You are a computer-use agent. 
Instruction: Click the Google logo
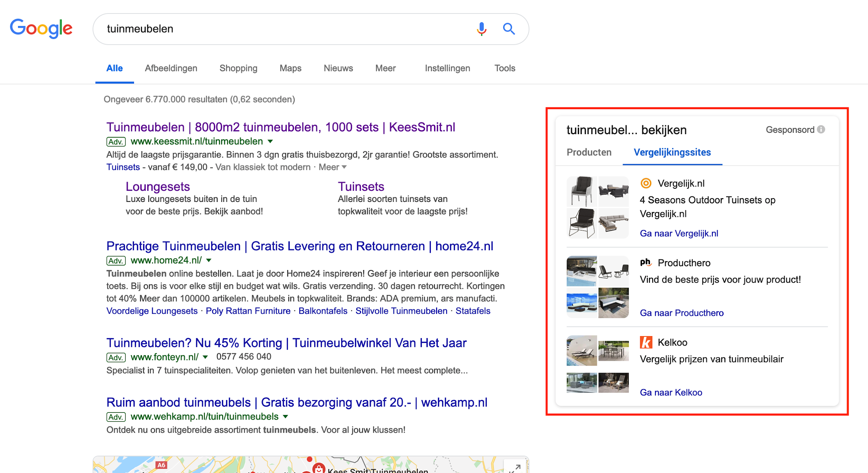click(x=41, y=28)
